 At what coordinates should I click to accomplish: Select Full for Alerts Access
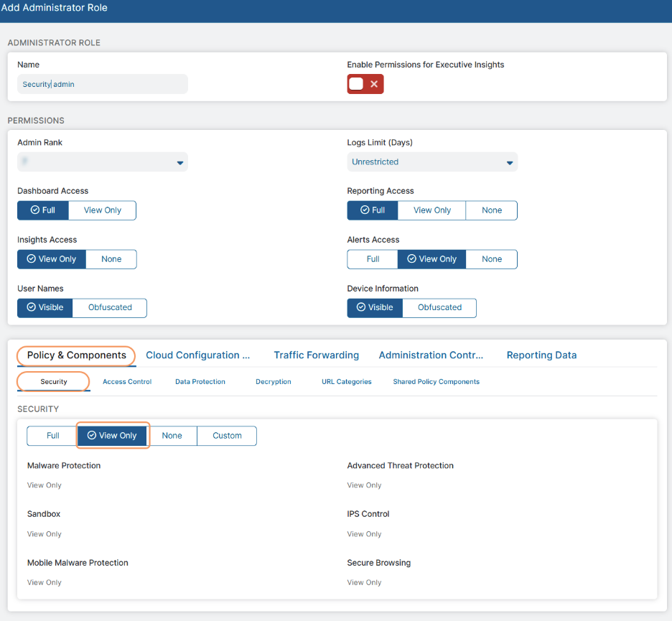point(373,259)
